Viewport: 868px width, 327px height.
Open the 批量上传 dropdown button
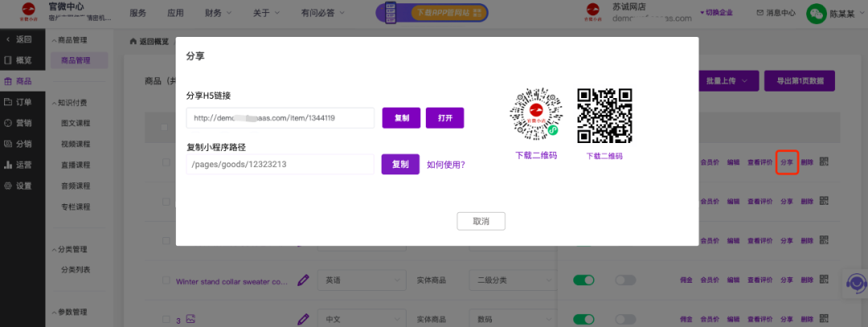point(731,80)
